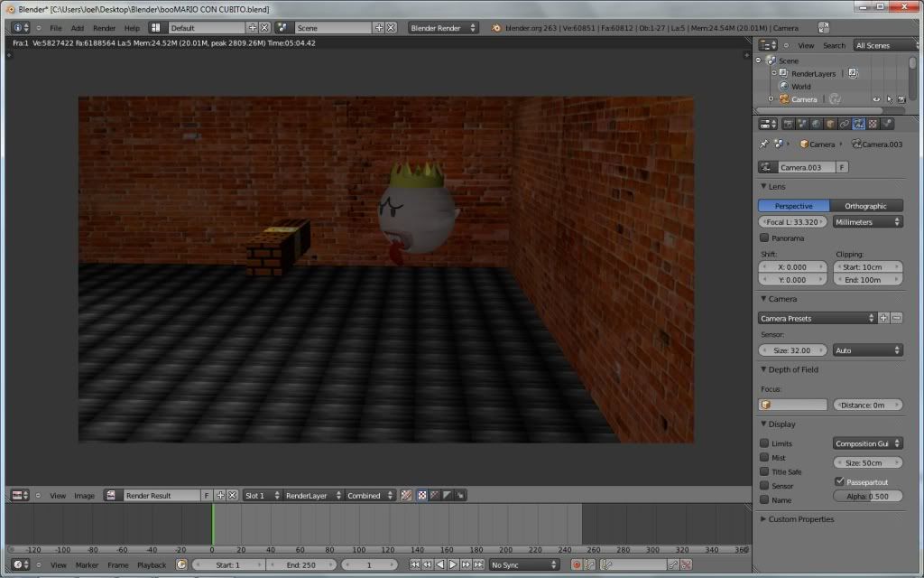Open the Combined render pass dropdown
This screenshot has height=578, width=924.
pos(369,496)
